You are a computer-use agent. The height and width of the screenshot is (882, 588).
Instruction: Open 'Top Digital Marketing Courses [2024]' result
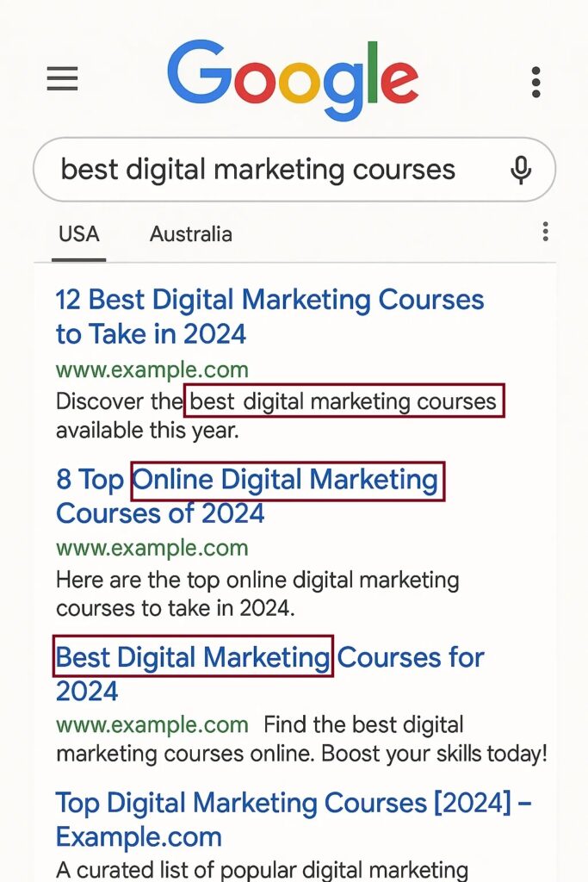tap(293, 819)
